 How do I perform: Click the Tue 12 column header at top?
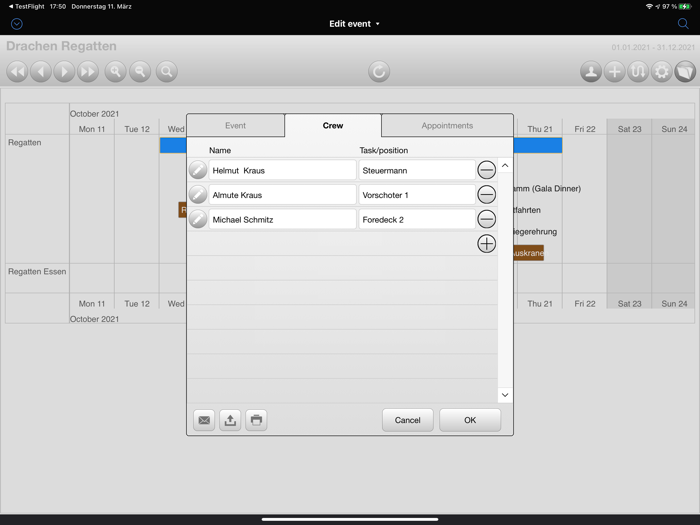tap(137, 129)
